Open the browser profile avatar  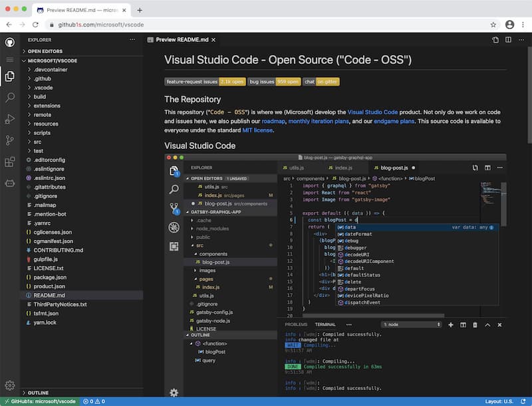509,25
